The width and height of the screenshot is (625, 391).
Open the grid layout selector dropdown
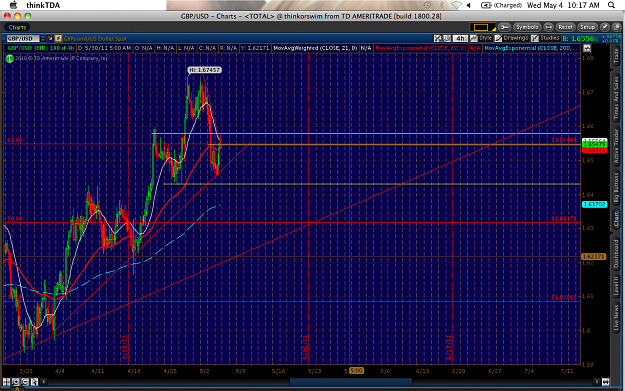click(x=482, y=27)
